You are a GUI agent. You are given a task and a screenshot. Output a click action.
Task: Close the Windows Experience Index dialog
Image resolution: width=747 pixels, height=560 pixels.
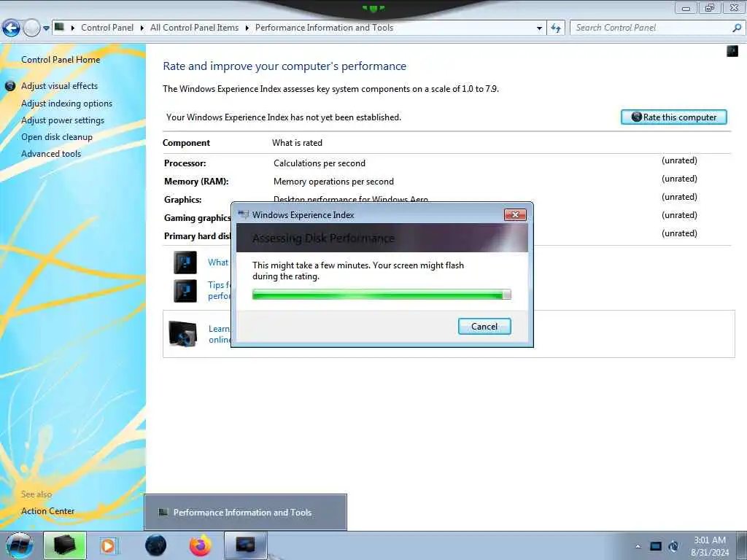(x=515, y=215)
